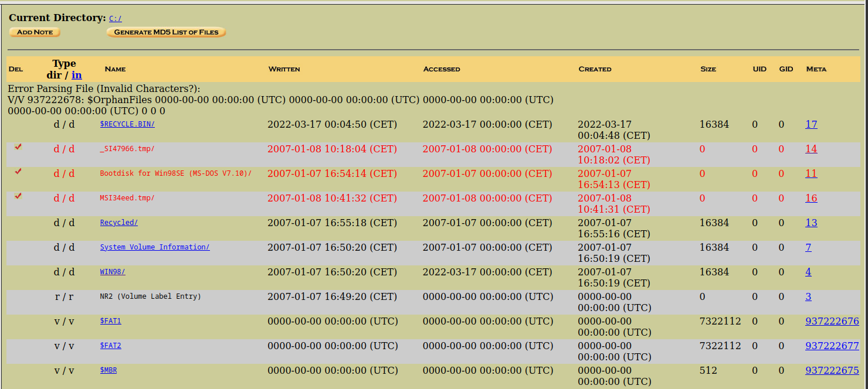Click deleted check mark for Bootdisk row

click(18, 172)
